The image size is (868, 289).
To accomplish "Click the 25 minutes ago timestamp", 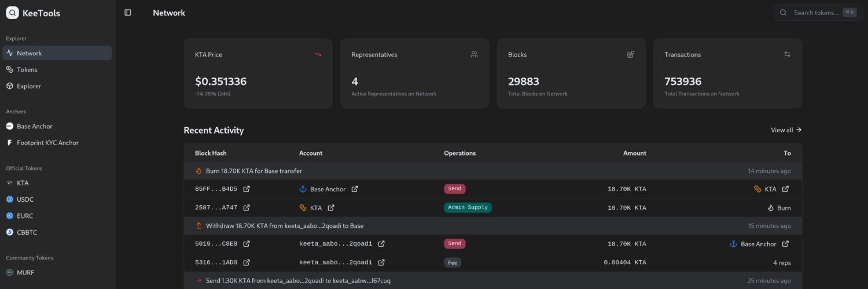I will [769, 280].
